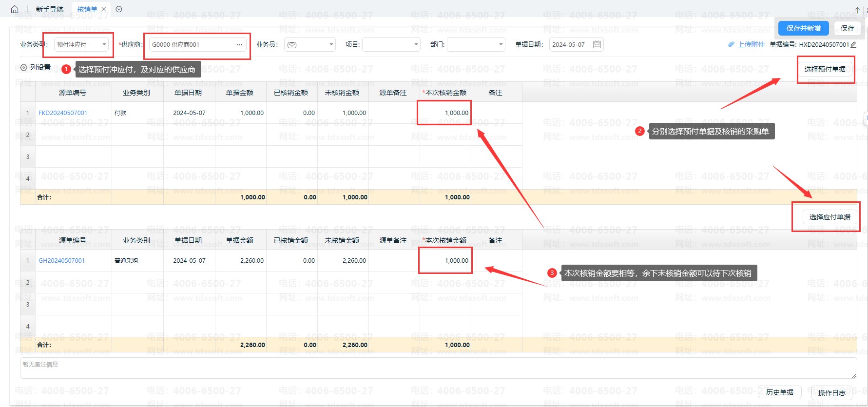Viewport: 868px width, 407px height.
Task: Open purchase order link GH20240507001
Action: [x=61, y=261]
